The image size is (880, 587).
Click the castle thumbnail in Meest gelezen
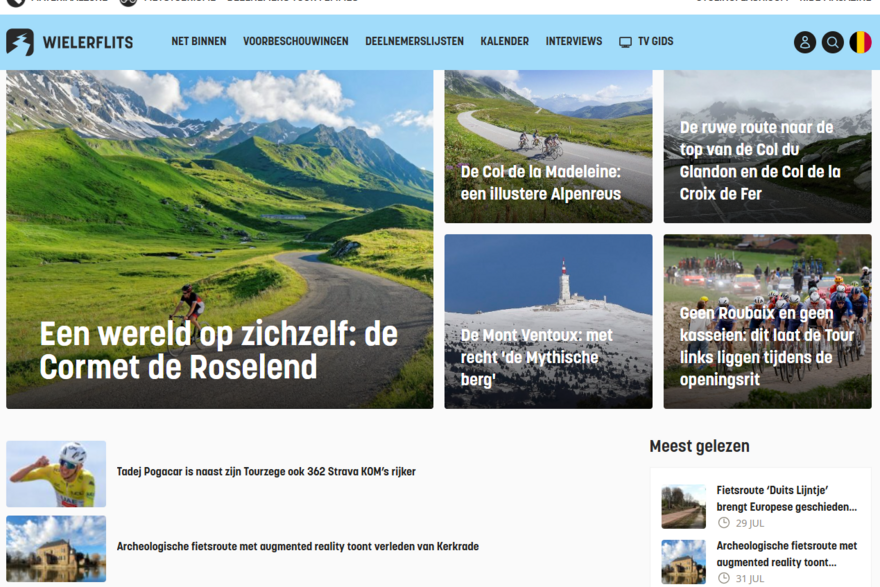coord(684,562)
